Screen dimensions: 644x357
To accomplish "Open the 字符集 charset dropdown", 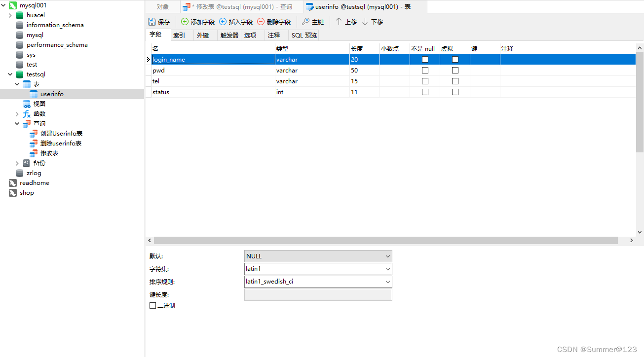I will click(387, 269).
